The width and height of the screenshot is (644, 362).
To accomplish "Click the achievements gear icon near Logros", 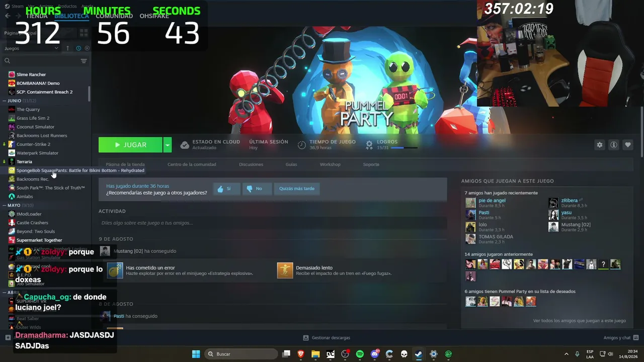I will [x=369, y=145].
